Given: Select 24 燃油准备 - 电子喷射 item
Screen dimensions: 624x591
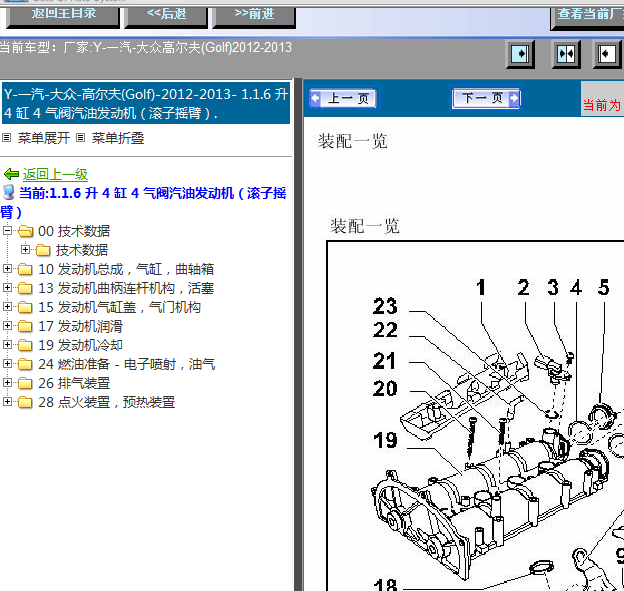Looking at the screenshot, I should coord(127,364).
